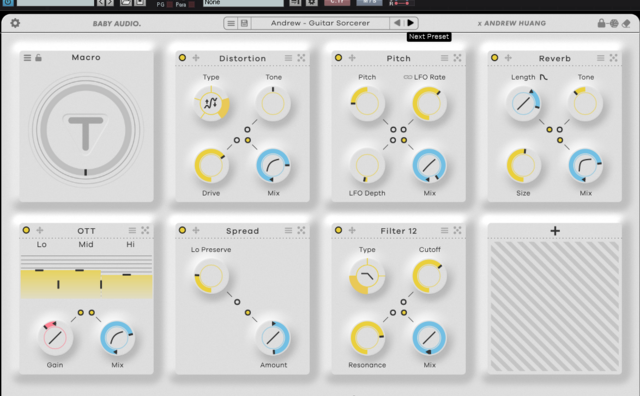Open the Andrew - Guitar Sorcerer preset name
640x396 pixels.
pyautogui.click(x=320, y=23)
